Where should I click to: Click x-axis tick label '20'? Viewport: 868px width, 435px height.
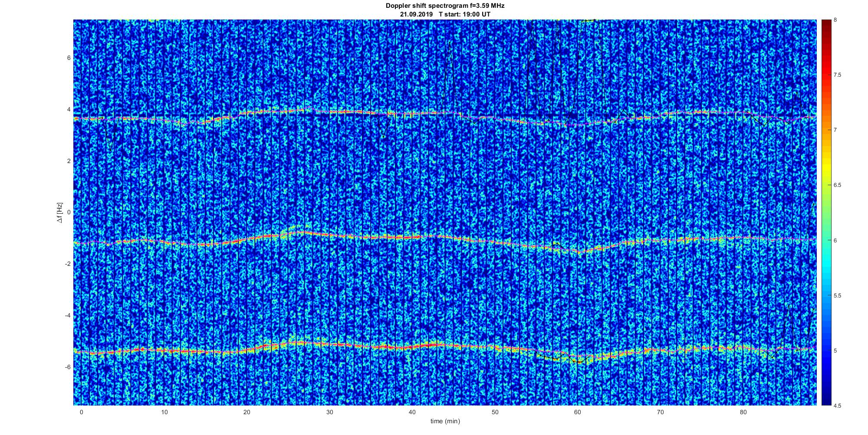tap(247, 412)
